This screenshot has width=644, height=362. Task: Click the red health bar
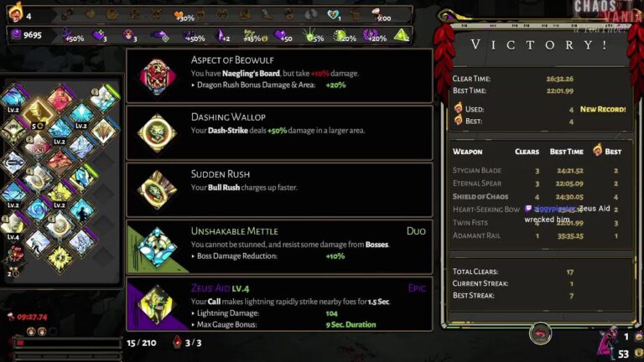(x=67, y=343)
